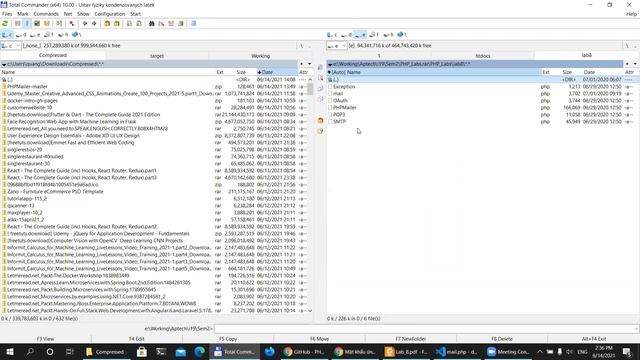This screenshot has width=640, height=360.
Task: Switch to the target tab in left panel
Action: click(157, 56)
